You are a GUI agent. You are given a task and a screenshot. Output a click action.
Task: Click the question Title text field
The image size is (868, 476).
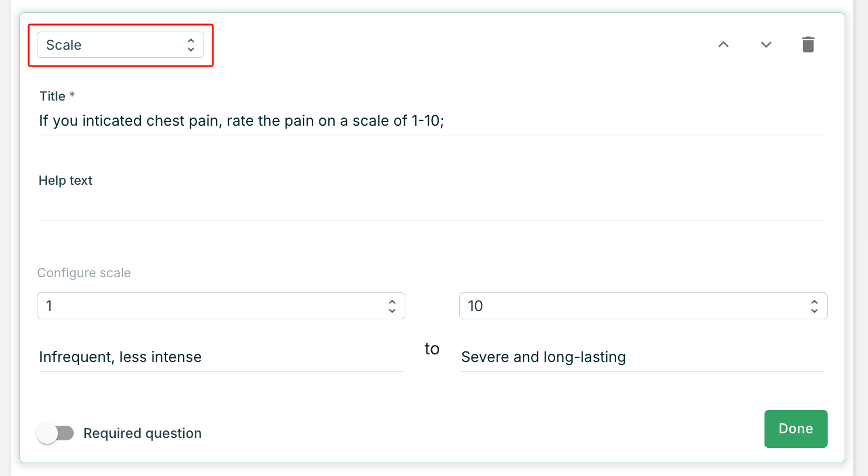click(x=432, y=121)
